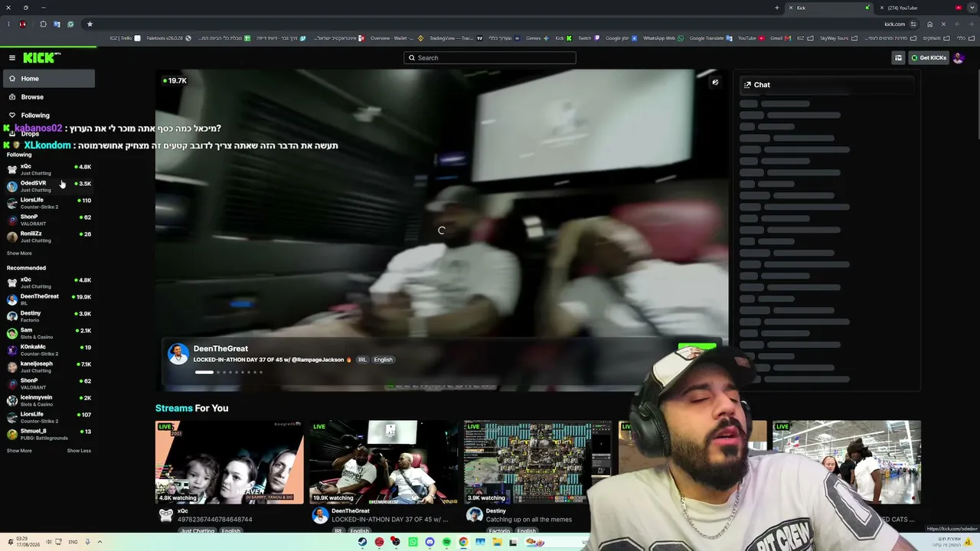Open DeenTheGreat in Recommended list
This screenshot has height=551, width=980.
pyautogui.click(x=48, y=299)
